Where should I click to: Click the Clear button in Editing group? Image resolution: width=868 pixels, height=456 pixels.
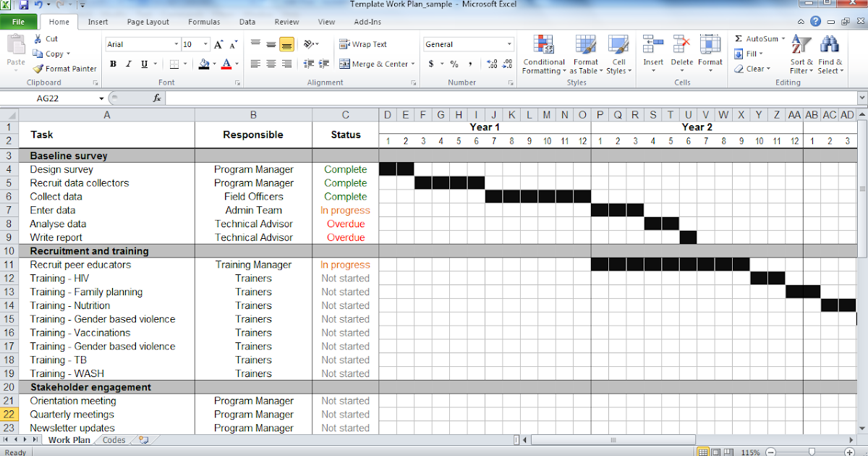pos(752,69)
